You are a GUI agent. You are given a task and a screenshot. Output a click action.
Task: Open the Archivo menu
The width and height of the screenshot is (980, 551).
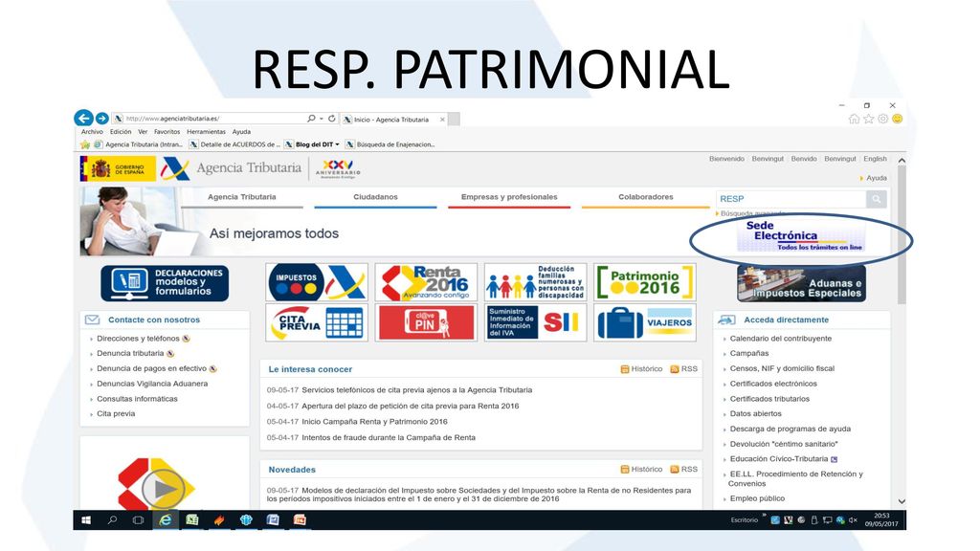click(x=92, y=132)
